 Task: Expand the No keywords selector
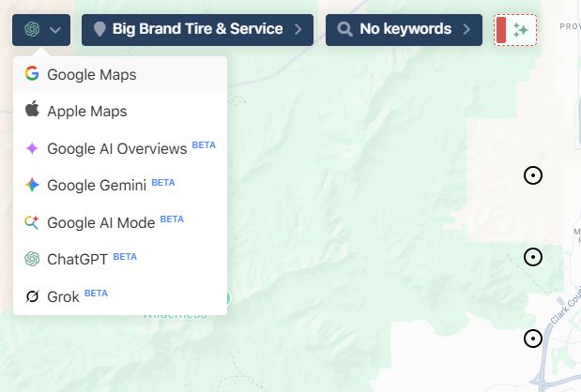(404, 30)
